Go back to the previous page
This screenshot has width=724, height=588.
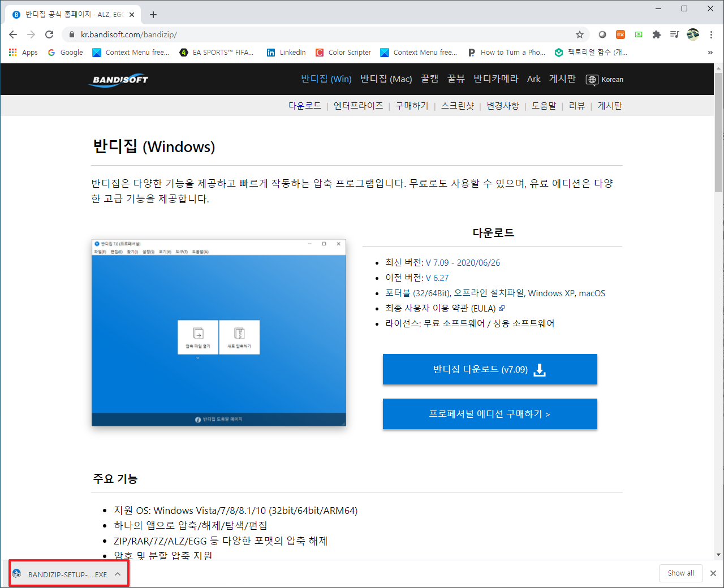coord(13,34)
